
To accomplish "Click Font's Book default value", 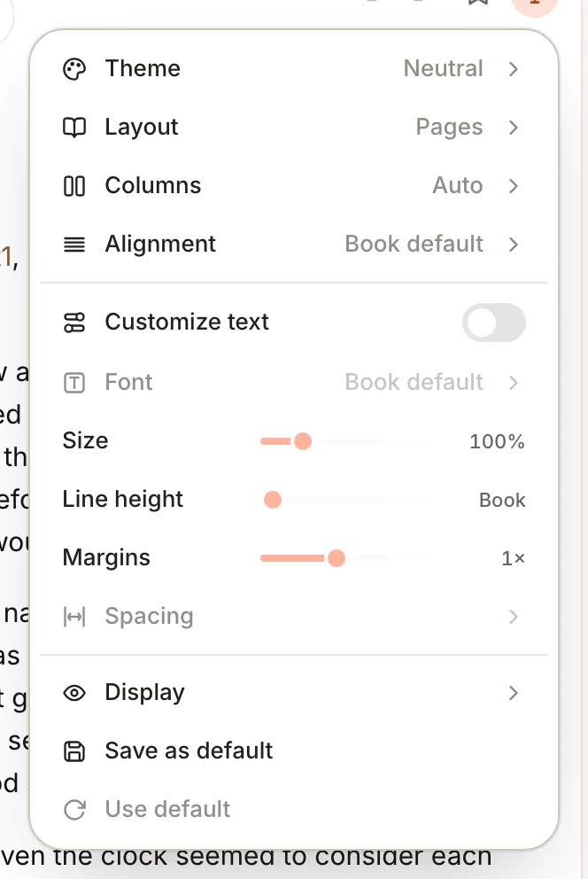I will [414, 382].
